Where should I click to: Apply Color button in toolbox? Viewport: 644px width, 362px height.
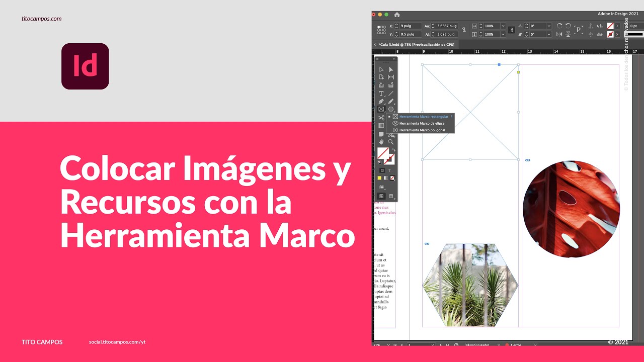379,178
